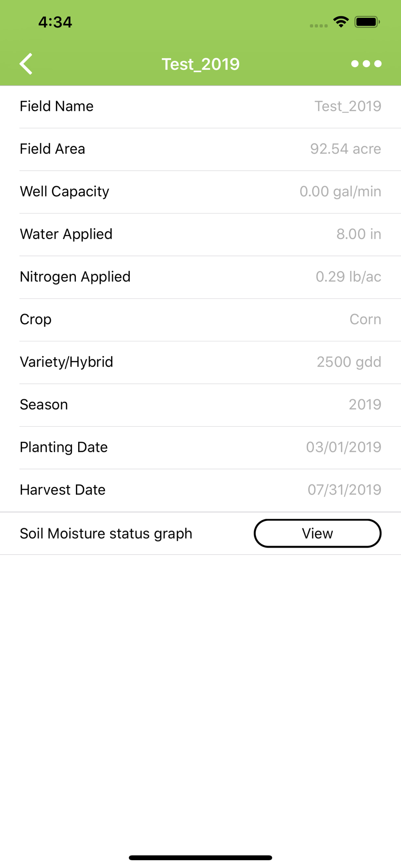Tap the Test_2019 header title
Viewport: 401px width, 868px height.
click(x=200, y=64)
